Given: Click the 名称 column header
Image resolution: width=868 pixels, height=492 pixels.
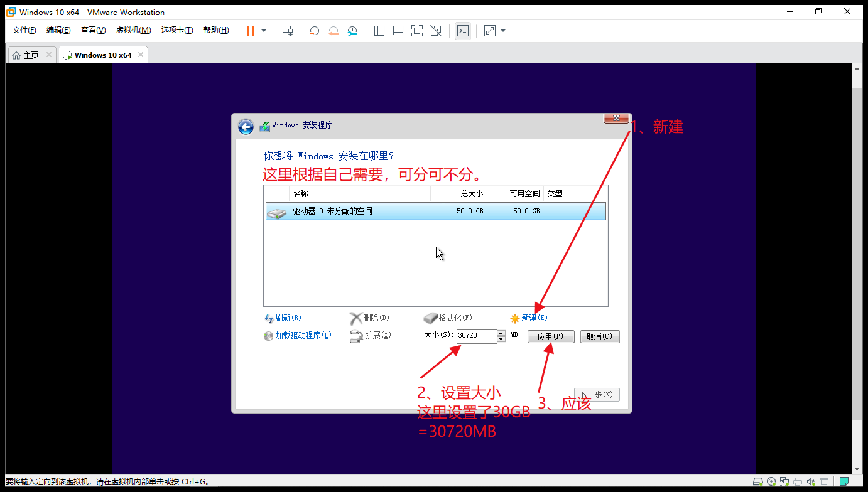Looking at the screenshot, I should (x=359, y=193).
